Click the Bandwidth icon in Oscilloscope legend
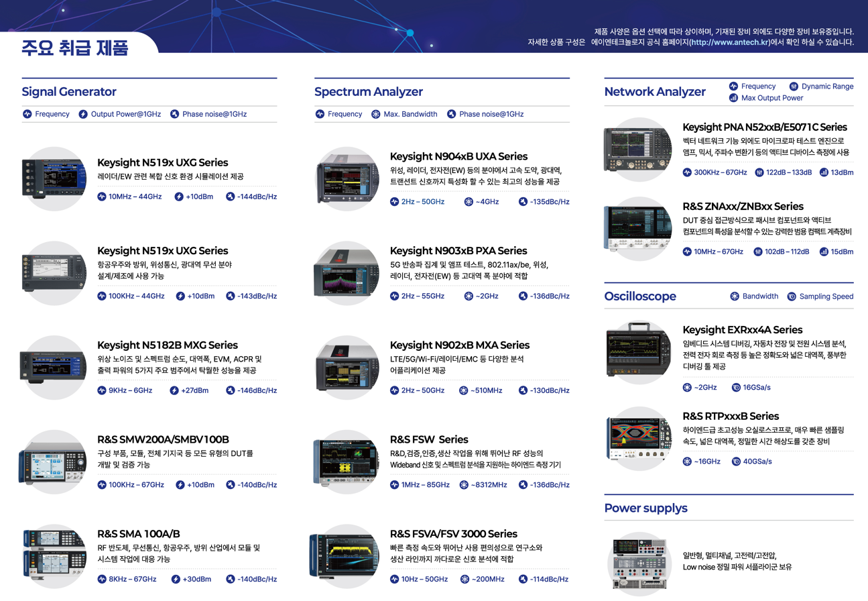This screenshot has height=601, width=868. [735, 296]
